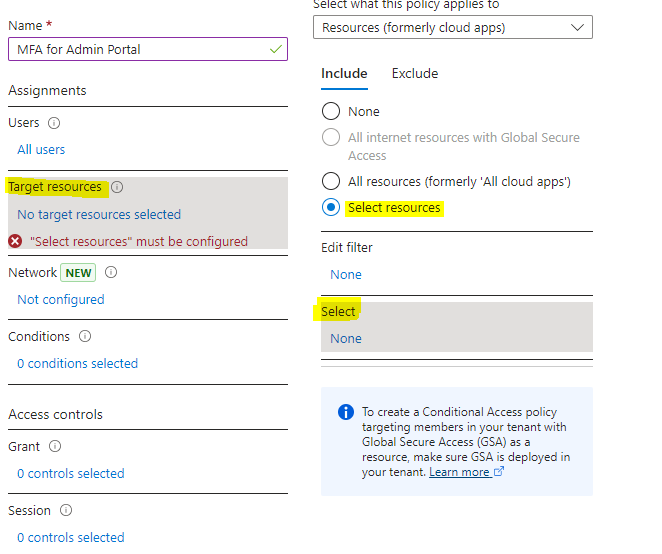Image resolution: width=662 pixels, height=554 pixels.
Task: Select the None radio button
Action: pos(331,111)
